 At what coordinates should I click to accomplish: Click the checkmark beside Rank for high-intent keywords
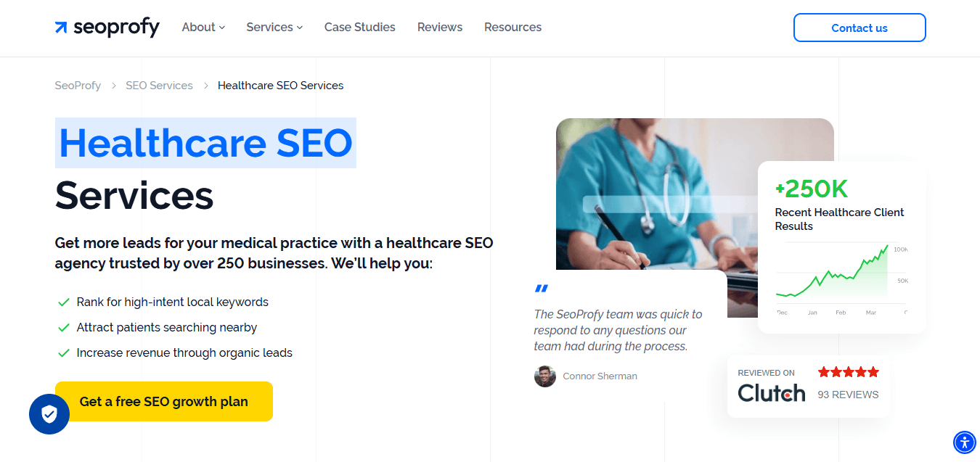point(63,302)
